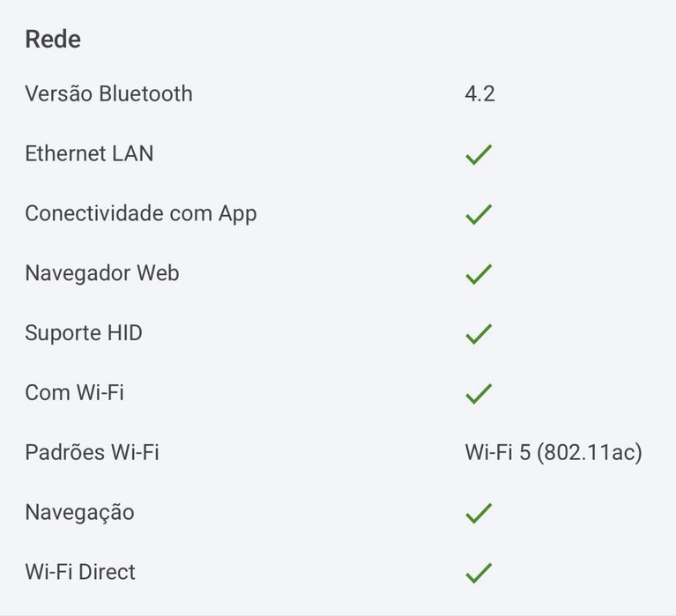Select the Rede section heading

[x=53, y=40]
